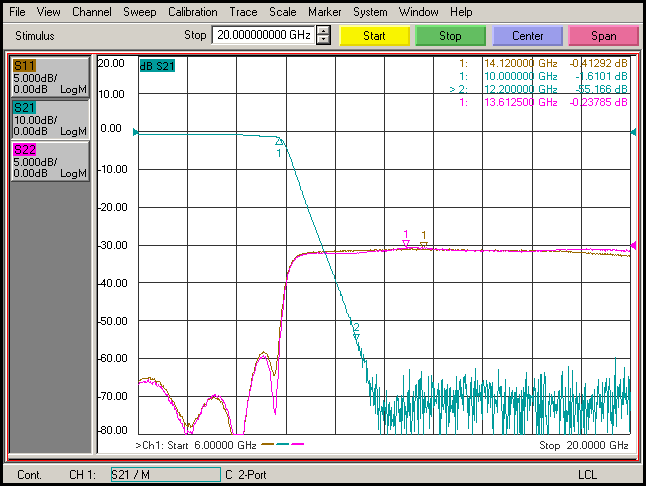The image size is (646, 486).
Task: Click the S21 reference level arrow on left axis
Action: [137, 132]
